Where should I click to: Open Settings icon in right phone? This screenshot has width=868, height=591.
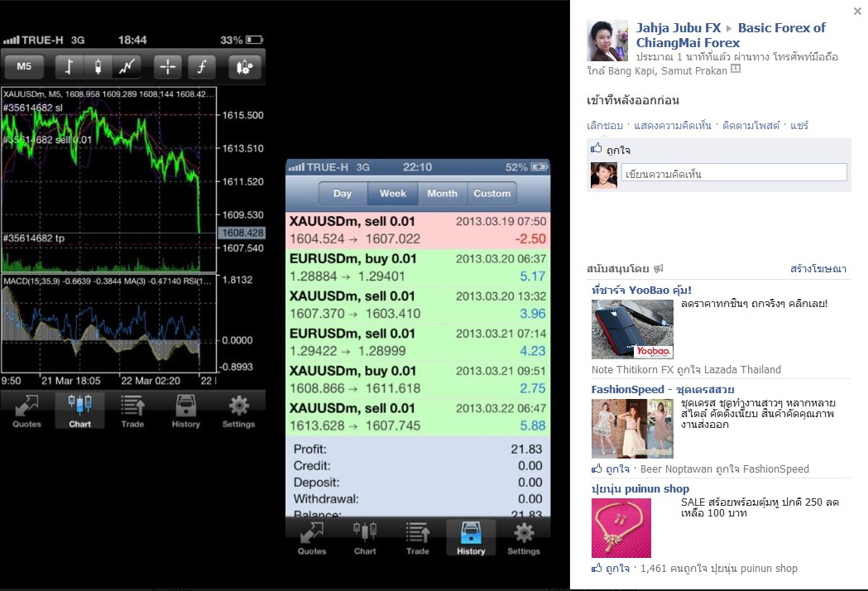click(524, 538)
